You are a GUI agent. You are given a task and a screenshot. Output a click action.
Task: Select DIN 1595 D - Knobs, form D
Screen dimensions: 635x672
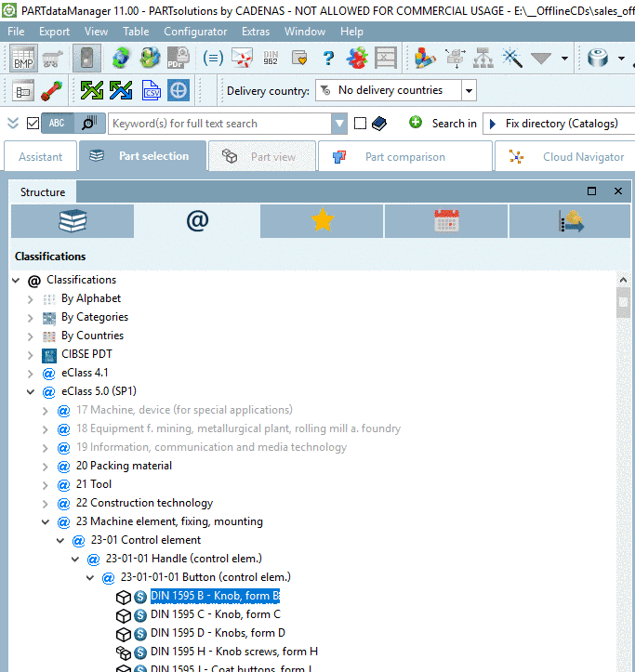pos(218,633)
